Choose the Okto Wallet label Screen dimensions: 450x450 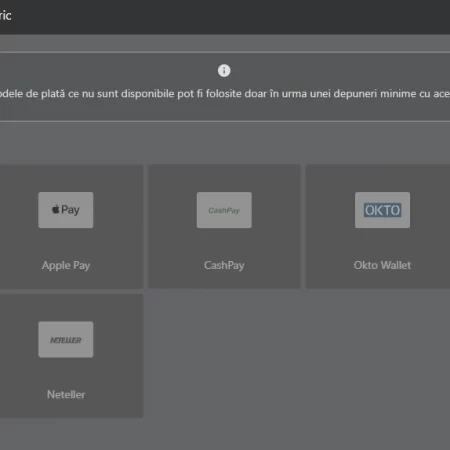382,265
